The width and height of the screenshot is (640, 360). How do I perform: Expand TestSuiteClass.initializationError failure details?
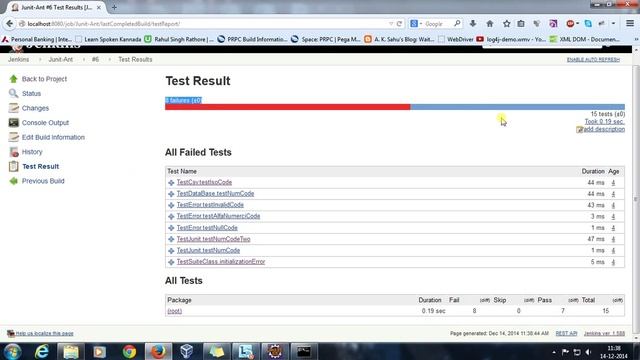point(171,262)
